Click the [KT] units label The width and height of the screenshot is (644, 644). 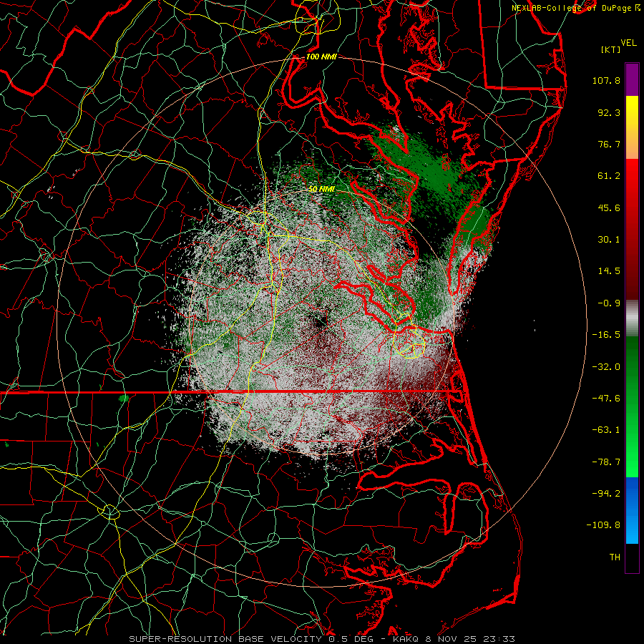click(611, 49)
